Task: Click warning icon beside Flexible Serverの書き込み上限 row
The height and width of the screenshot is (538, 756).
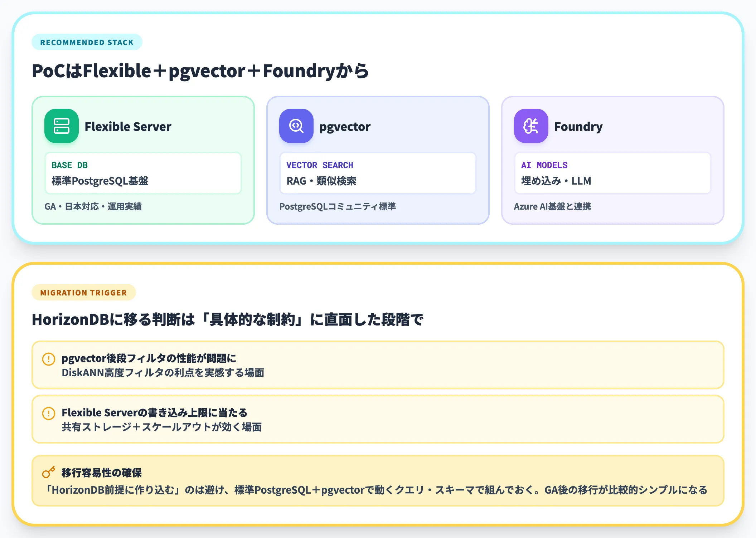Action: [49, 413]
